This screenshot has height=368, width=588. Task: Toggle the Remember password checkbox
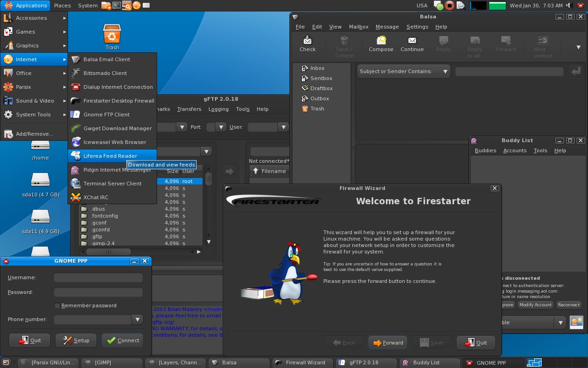pos(57,305)
